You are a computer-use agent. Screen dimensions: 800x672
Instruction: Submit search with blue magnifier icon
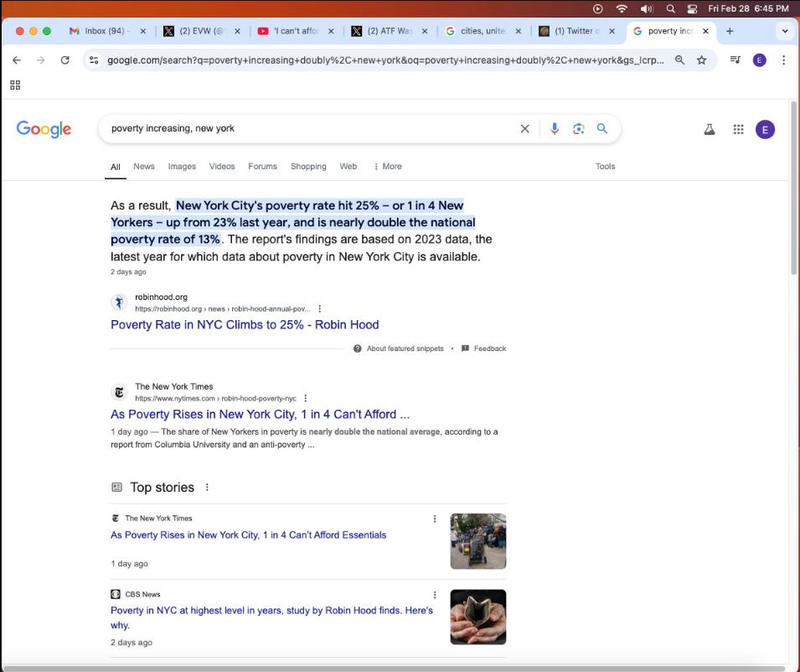click(602, 128)
